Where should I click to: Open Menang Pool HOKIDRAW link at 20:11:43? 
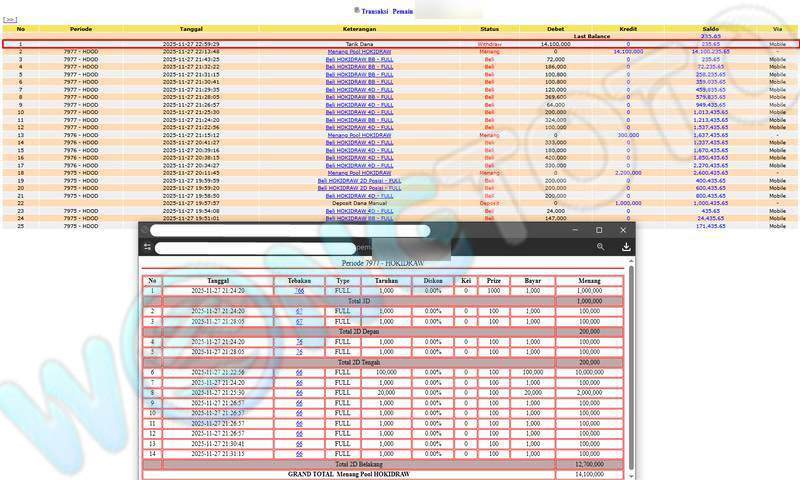pyautogui.click(x=359, y=173)
